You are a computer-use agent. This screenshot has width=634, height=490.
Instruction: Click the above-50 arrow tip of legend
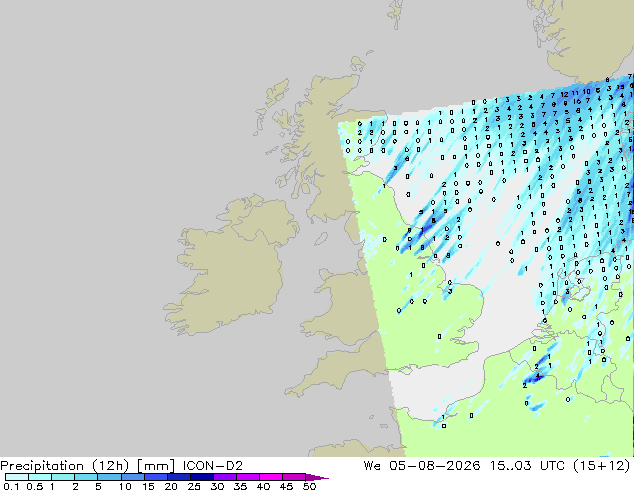click(317, 477)
